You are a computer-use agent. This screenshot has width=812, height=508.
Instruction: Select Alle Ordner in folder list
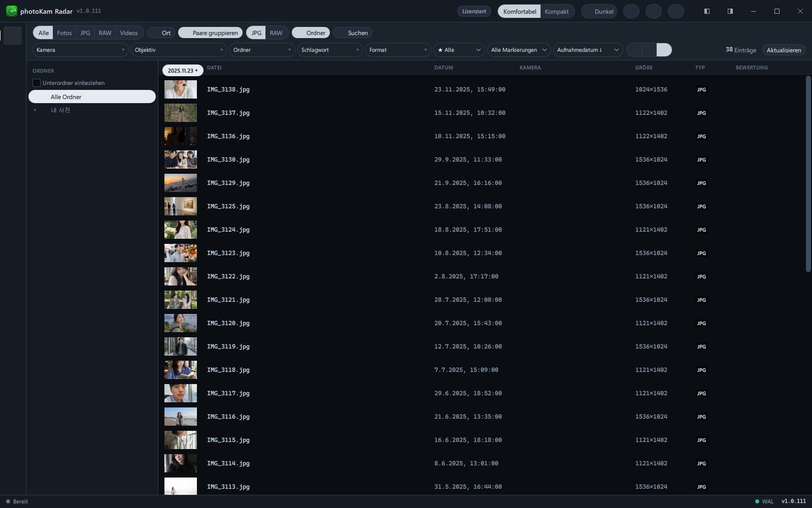(92, 97)
